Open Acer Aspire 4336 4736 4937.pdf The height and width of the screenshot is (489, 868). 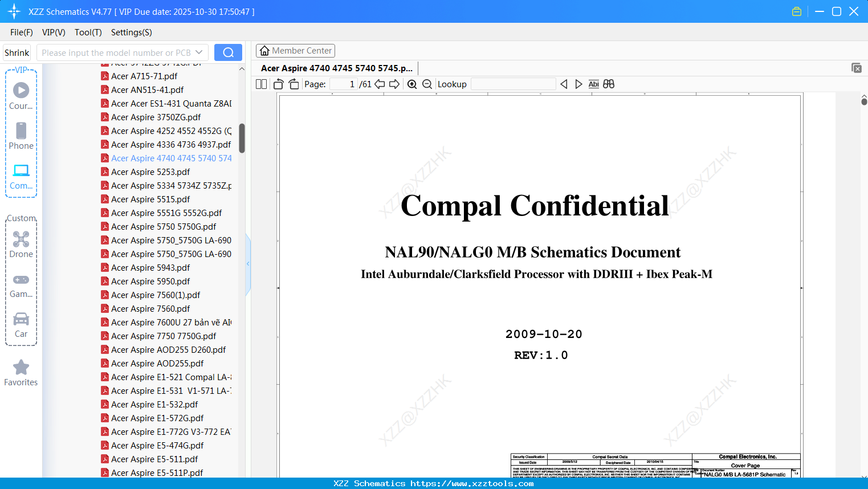[x=171, y=144]
